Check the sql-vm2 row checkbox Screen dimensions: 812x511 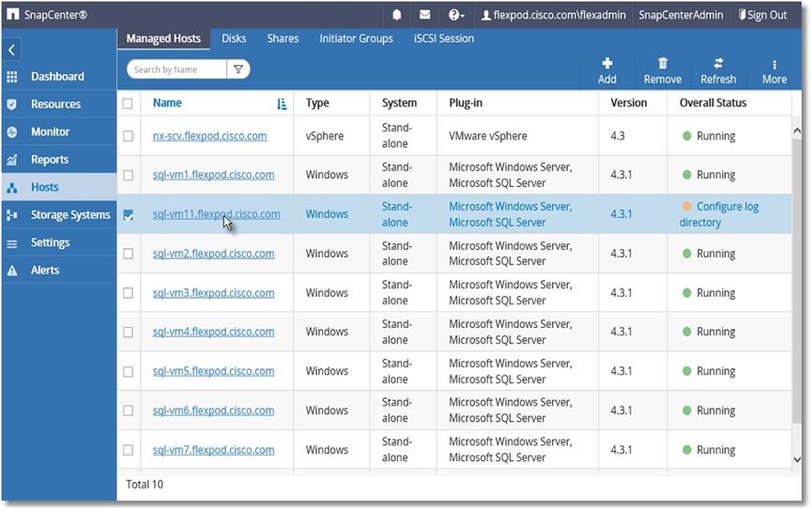128,254
